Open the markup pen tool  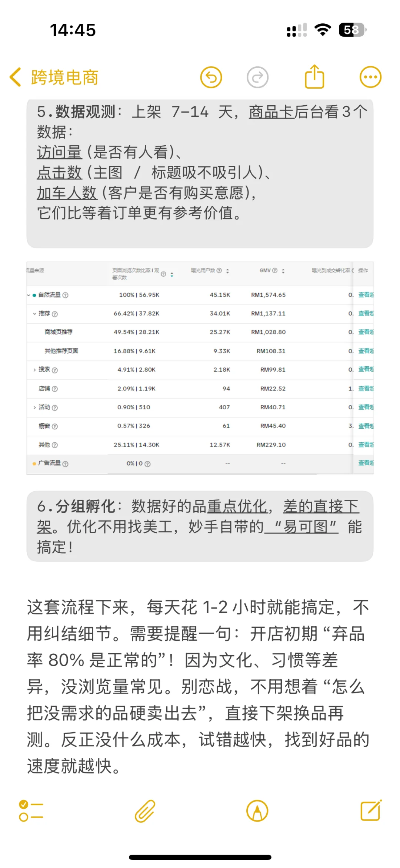pyautogui.click(x=257, y=811)
